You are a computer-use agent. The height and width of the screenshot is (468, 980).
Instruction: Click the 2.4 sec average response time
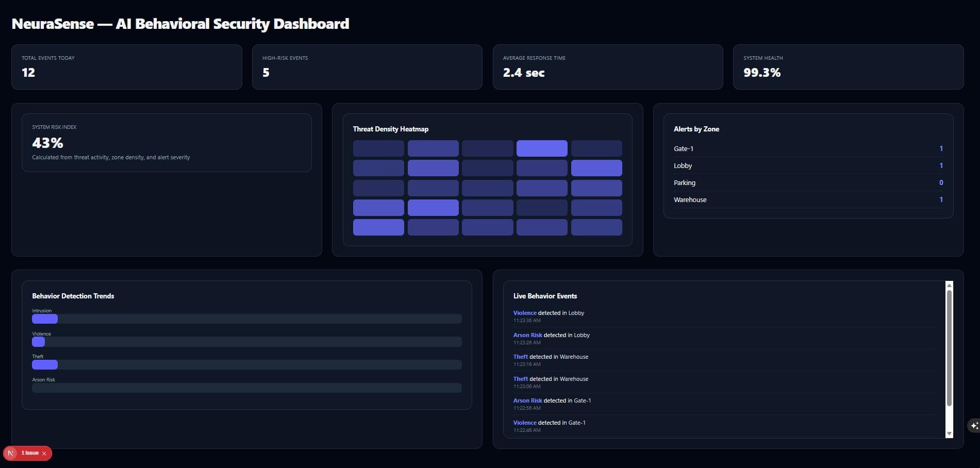tap(524, 73)
